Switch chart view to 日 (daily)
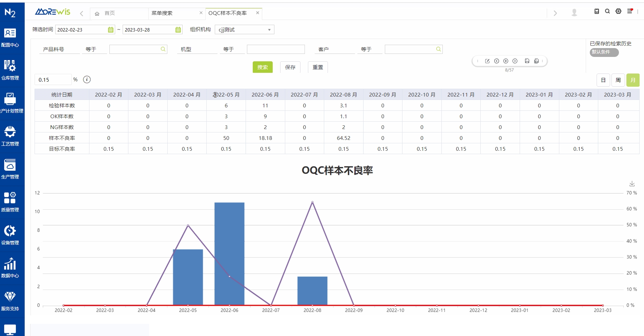The width and height of the screenshot is (644, 336). pos(603,80)
